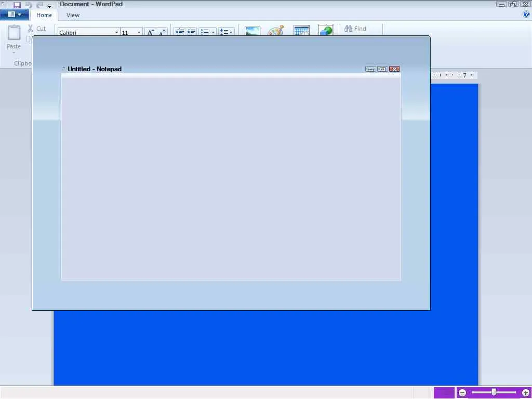
Task: Maximize the Untitled - Notepad window
Action: pos(382,69)
